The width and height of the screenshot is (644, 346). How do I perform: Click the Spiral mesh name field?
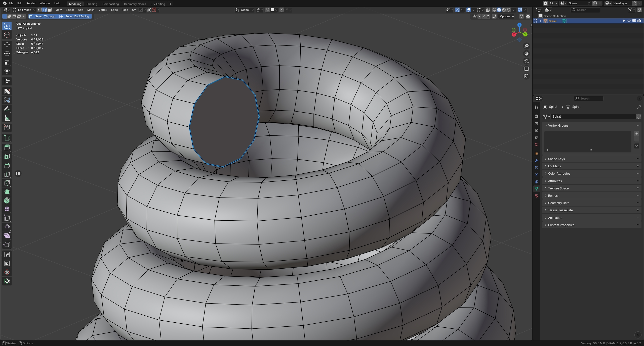[x=593, y=117]
